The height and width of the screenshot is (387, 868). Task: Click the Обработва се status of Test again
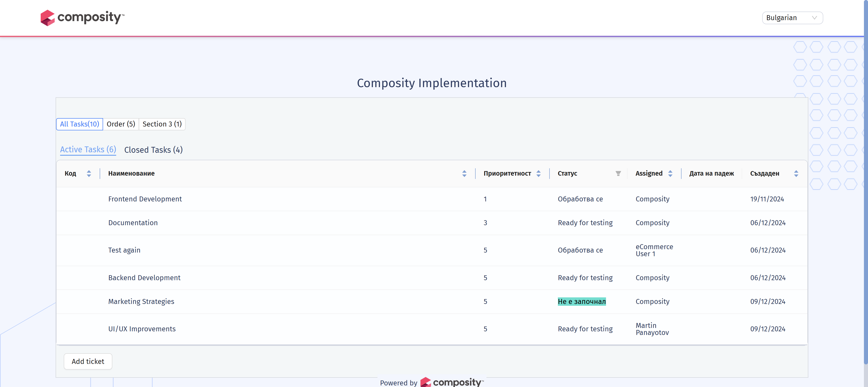pos(580,250)
